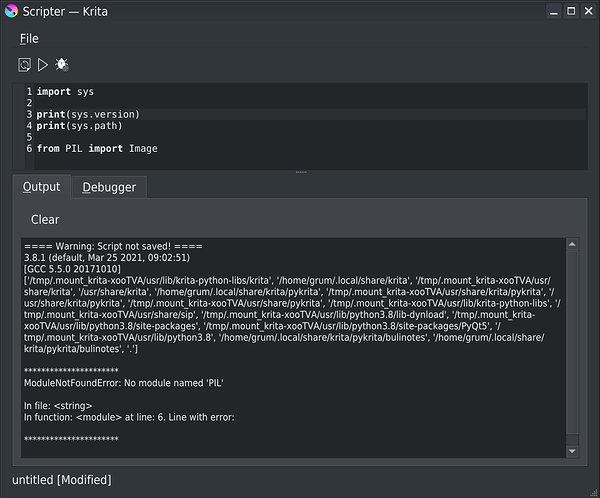Click 'untitled [Modified]' status bar text
600x498 pixels.
[x=62, y=480]
